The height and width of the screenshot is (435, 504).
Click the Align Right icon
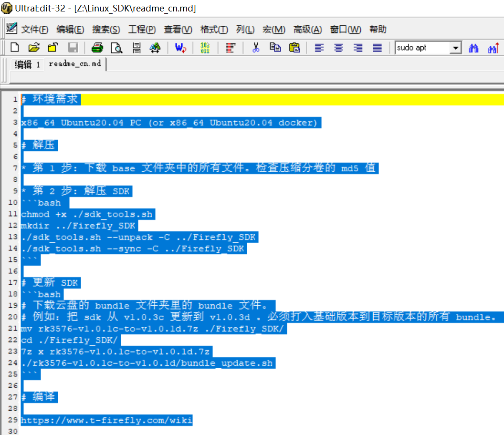(358, 48)
